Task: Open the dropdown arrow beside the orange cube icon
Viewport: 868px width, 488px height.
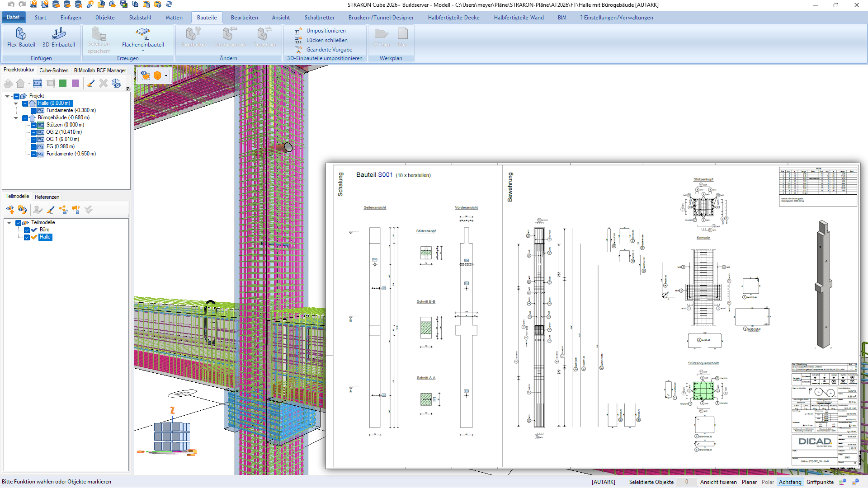Action: (166, 75)
